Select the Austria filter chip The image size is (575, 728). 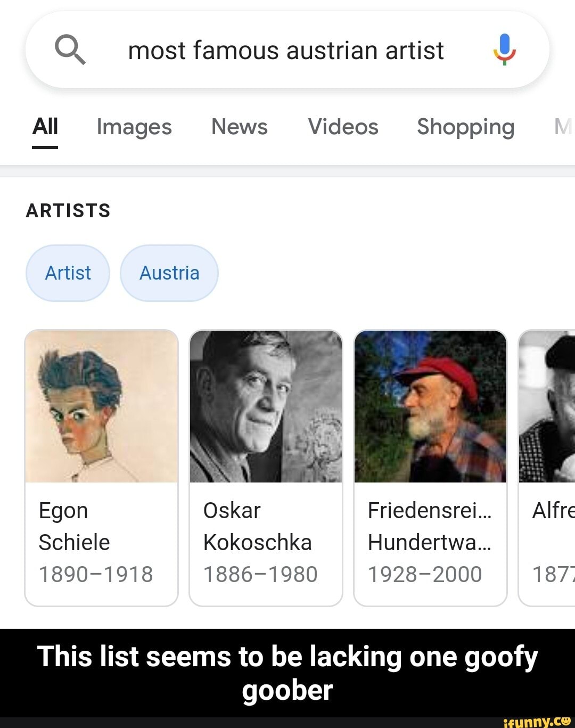click(x=169, y=273)
